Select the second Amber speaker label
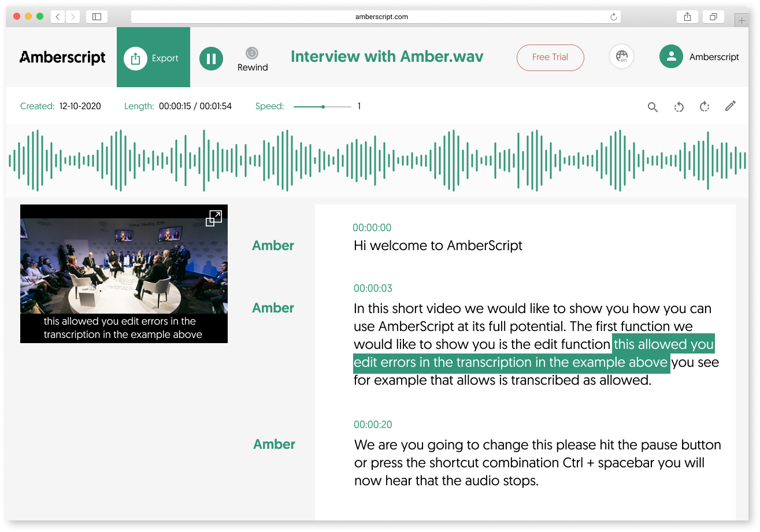The height and width of the screenshot is (532, 760). point(273,308)
